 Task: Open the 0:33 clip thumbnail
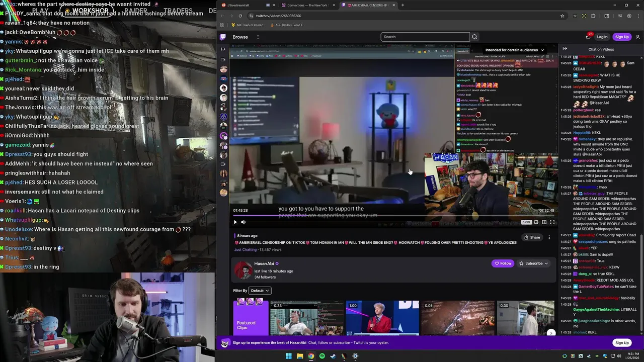[x=306, y=318]
